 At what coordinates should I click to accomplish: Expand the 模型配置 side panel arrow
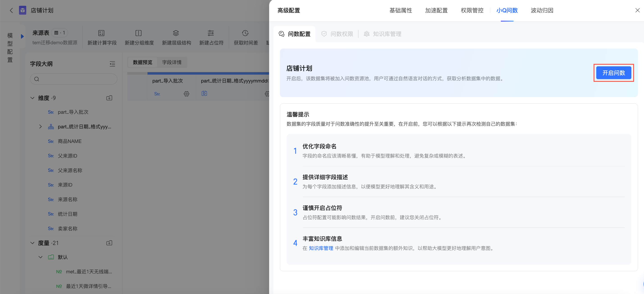[22, 36]
